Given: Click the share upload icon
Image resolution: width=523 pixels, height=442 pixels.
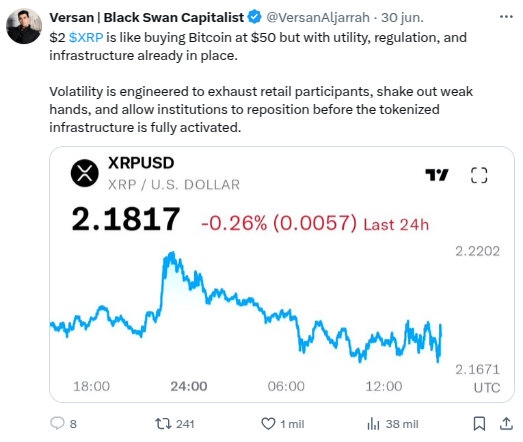Looking at the screenshot, I should 506,423.
